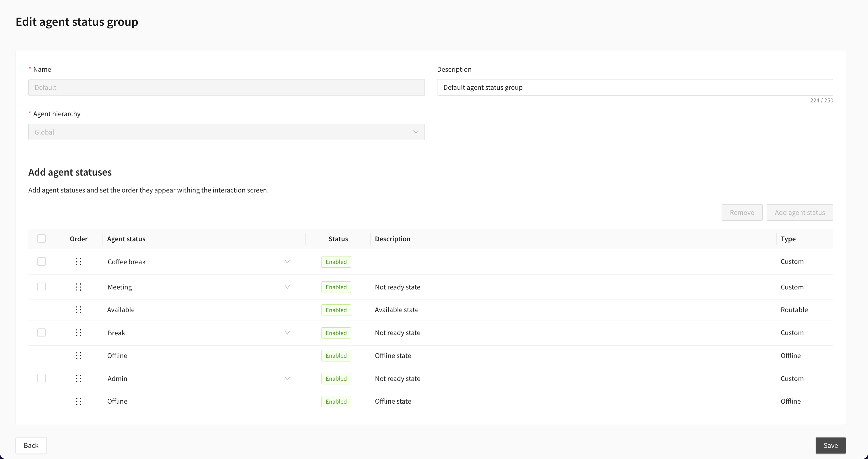Click the Remove button
This screenshot has height=459, width=868.
(742, 213)
